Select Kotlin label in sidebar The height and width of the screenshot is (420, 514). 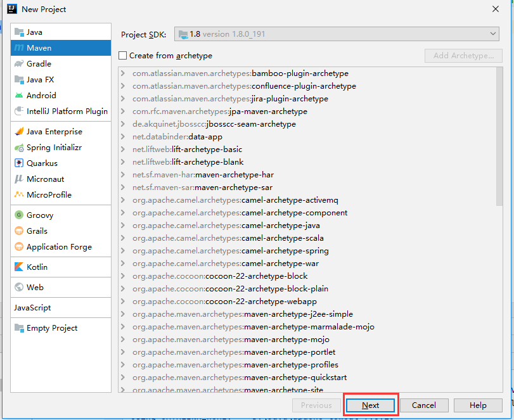(37, 267)
